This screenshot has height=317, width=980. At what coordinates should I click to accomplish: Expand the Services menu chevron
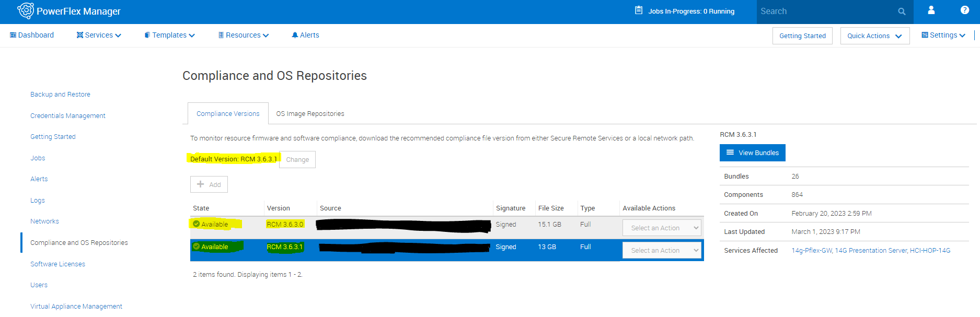[x=118, y=36]
